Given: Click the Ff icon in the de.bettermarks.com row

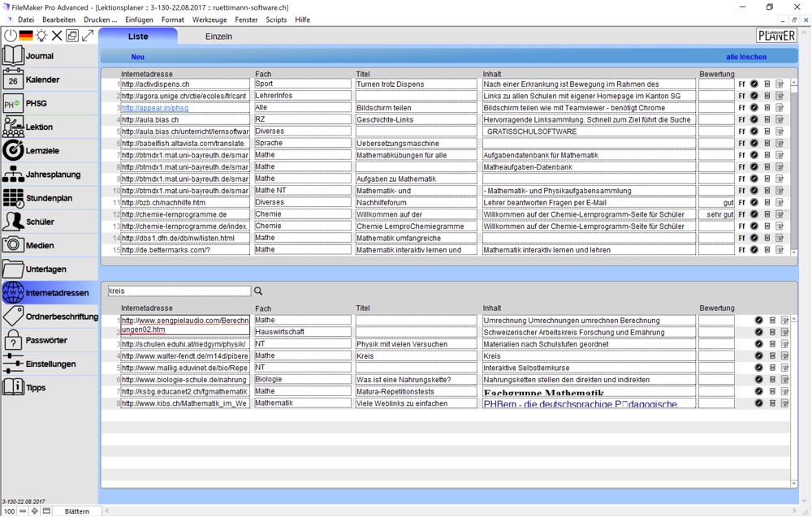Looking at the screenshot, I should point(741,250).
